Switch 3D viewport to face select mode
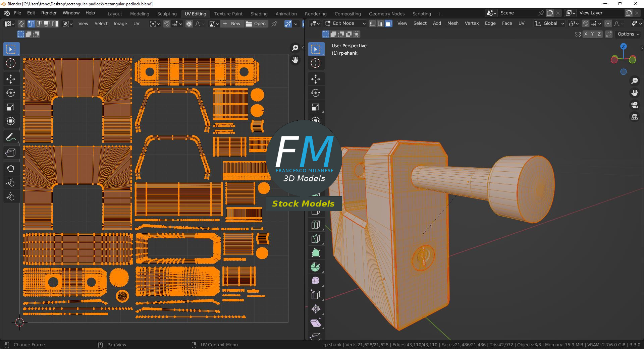Viewport: 644px width, 349px height. click(x=388, y=23)
